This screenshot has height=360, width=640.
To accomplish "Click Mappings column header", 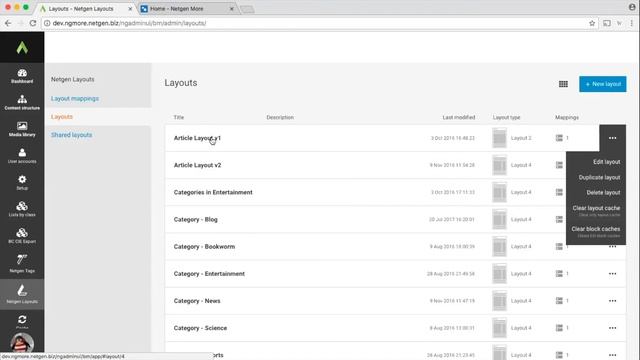I will coord(567,117).
